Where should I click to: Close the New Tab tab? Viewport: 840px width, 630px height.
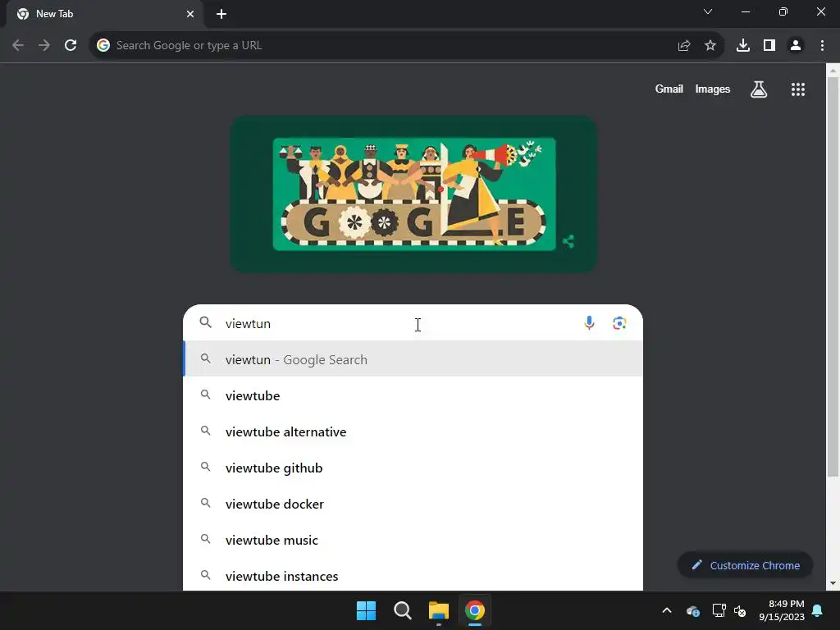(x=190, y=14)
